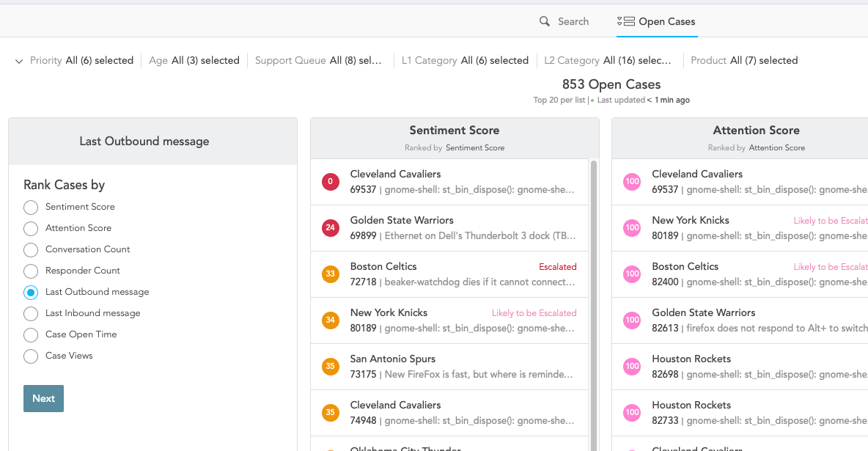Open Attention list New York Knicks case 80189
The width and height of the screenshot is (868, 451).
pyautogui.click(x=740, y=228)
